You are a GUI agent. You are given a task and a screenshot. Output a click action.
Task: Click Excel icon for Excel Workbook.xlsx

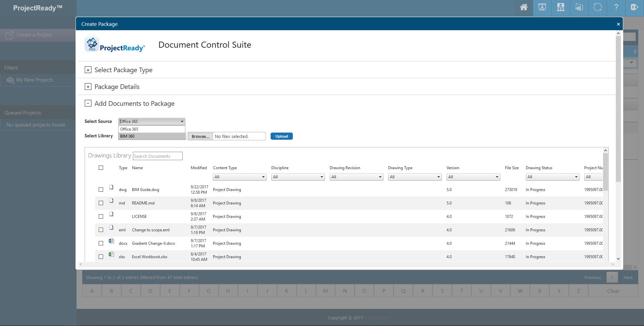(111, 254)
